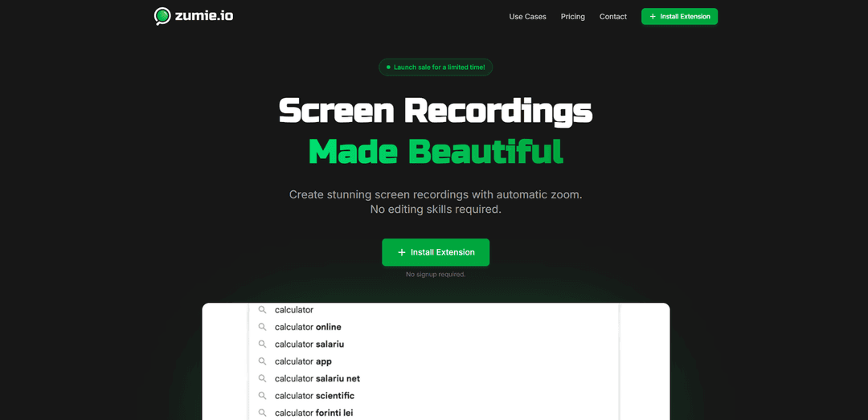The width and height of the screenshot is (868, 420).
Task: Select the "calculator online" suggestion
Action: (x=308, y=327)
